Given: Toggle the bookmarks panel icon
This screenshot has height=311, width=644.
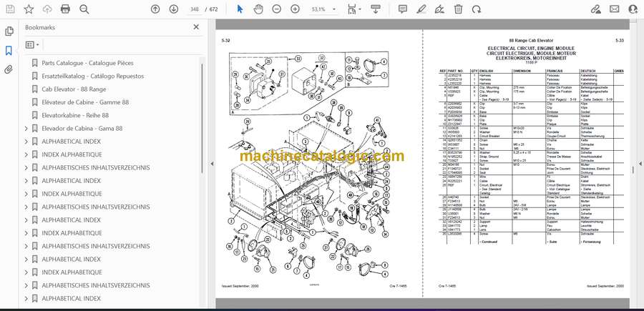Looking at the screenshot, I should (9, 51).
